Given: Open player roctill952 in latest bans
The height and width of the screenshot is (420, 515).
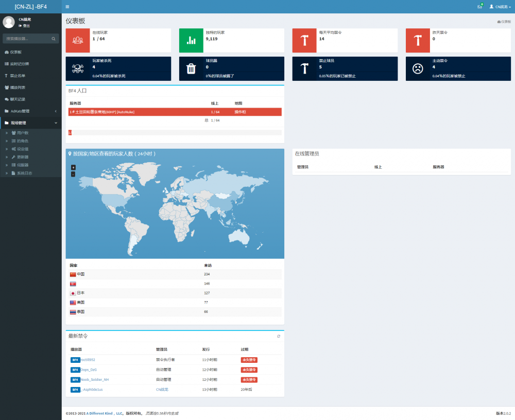Looking at the screenshot, I should [88, 360].
